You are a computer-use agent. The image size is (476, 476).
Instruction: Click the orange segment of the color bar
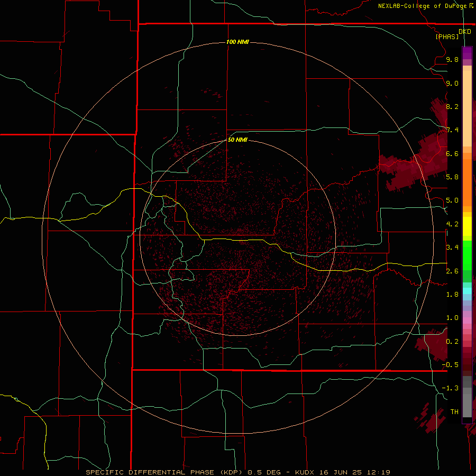[467, 182]
